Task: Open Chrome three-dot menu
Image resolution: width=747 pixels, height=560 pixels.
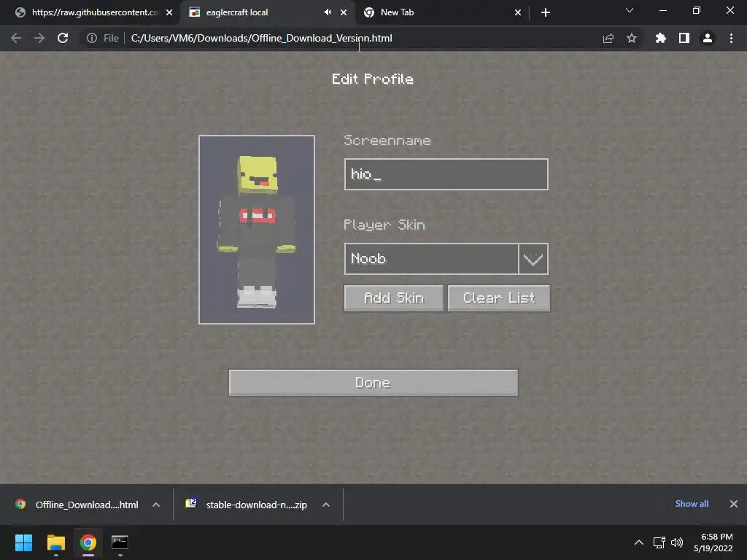Action: click(x=731, y=38)
